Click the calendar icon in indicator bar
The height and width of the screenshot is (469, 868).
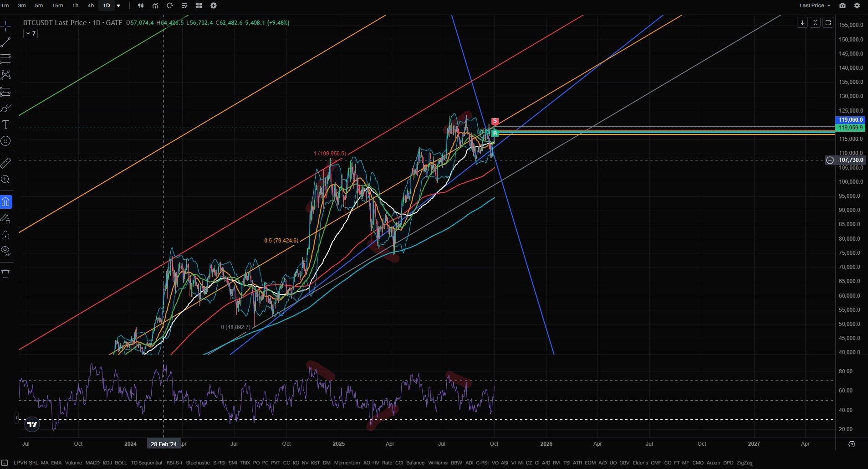pyautogui.click(x=5, y=462)
